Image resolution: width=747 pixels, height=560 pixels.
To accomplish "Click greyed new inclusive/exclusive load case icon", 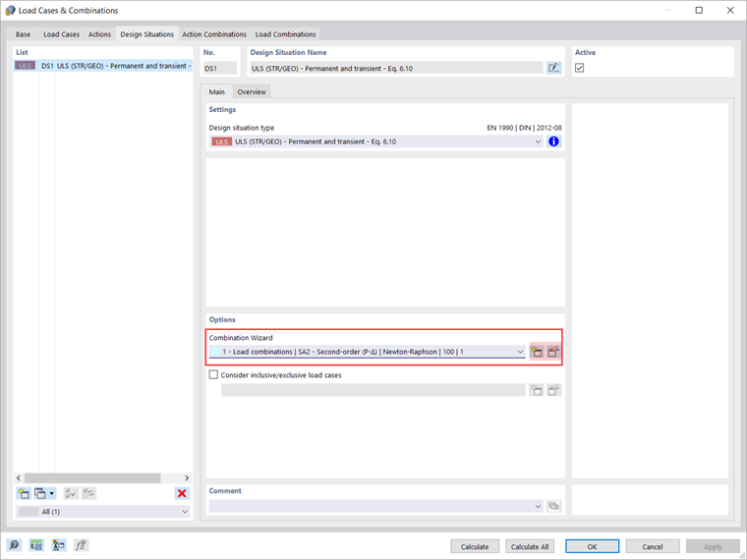I will point(537,390).
